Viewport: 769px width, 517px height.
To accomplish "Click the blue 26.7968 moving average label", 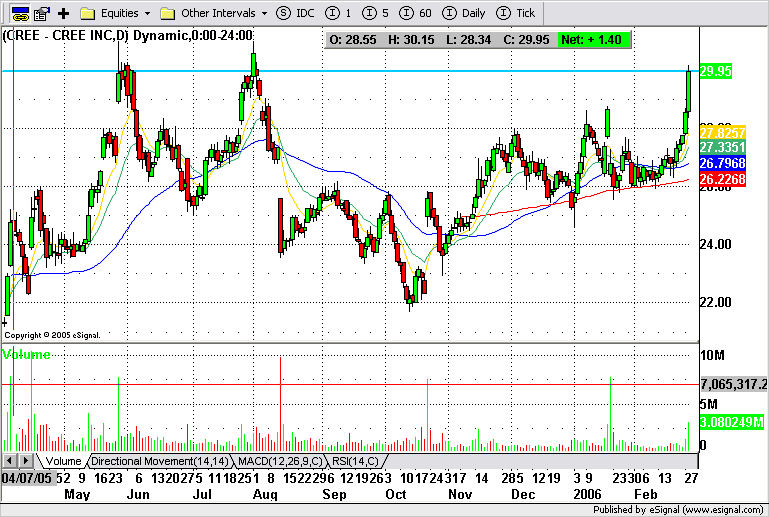I will [723, 163].
